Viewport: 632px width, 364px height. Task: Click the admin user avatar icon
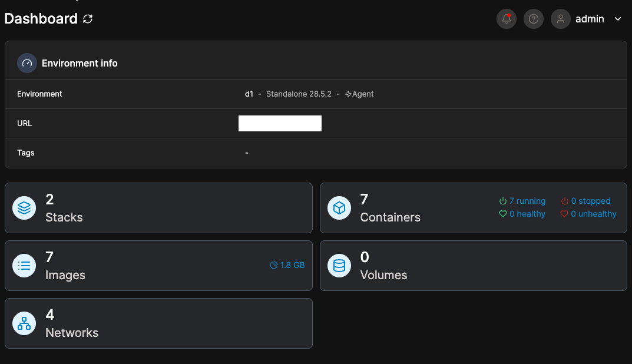561,19
